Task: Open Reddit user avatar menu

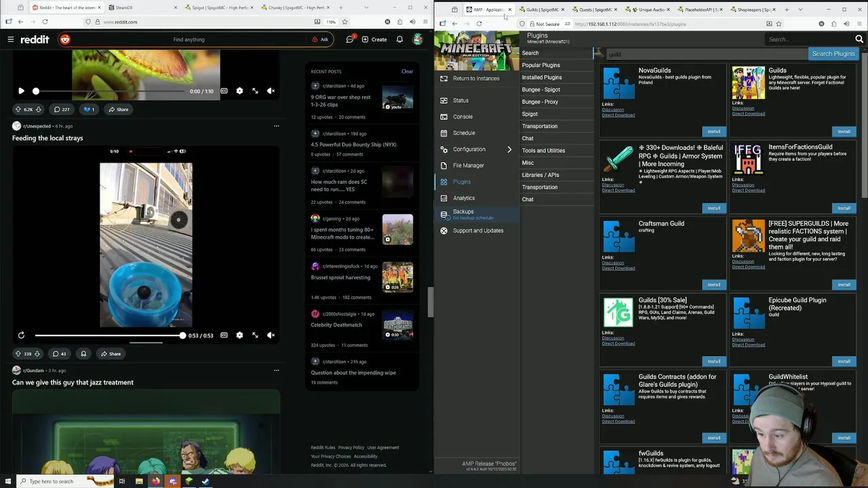Action: pos(418,39)
